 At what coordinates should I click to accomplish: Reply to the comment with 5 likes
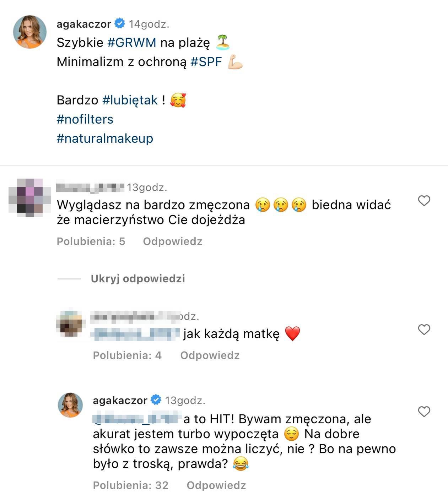click(x=173, y=241)
